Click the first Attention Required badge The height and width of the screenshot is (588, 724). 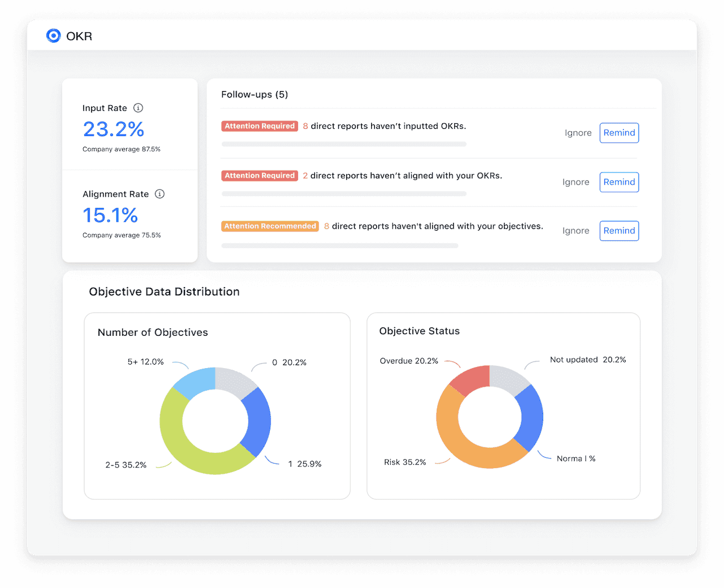260,126
